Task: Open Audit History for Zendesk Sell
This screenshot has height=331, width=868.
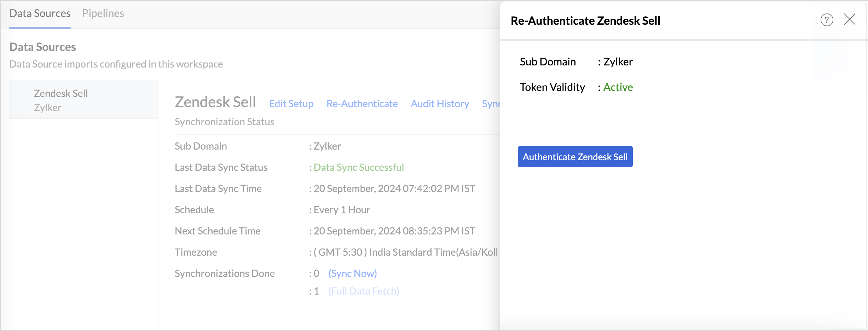Action: tap(440, 104)
